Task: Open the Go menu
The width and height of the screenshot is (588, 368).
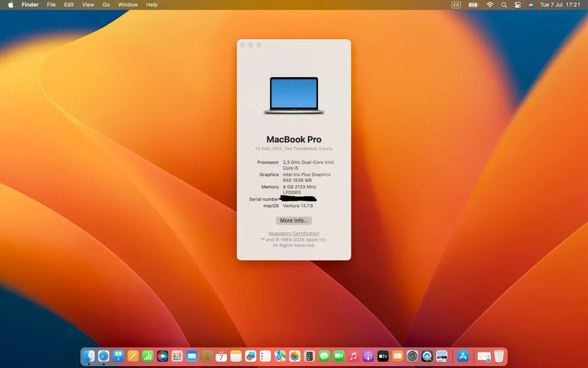Action: pyautogui.click(x=106, y=5)
